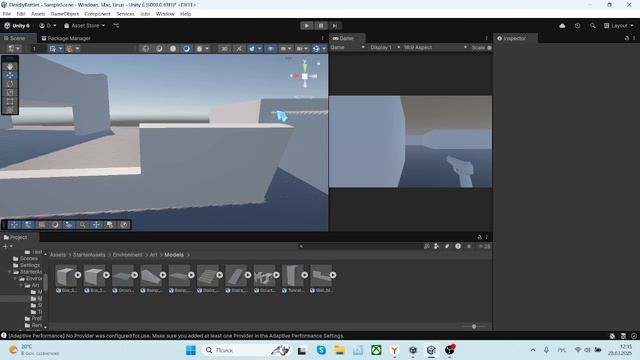Lock the Project panel
This screenshot has width=640, height=360.
click(480, 237)
